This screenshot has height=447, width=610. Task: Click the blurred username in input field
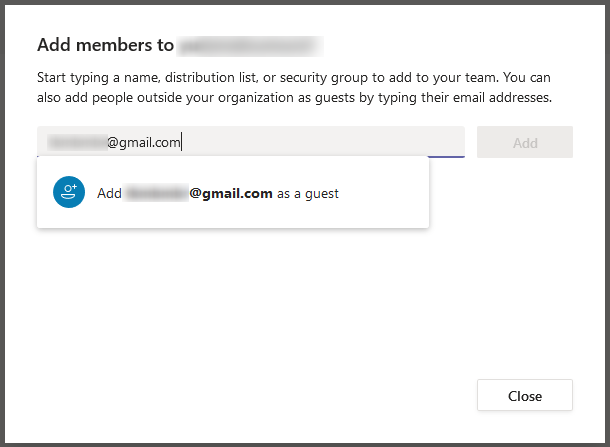click(77, 142)
